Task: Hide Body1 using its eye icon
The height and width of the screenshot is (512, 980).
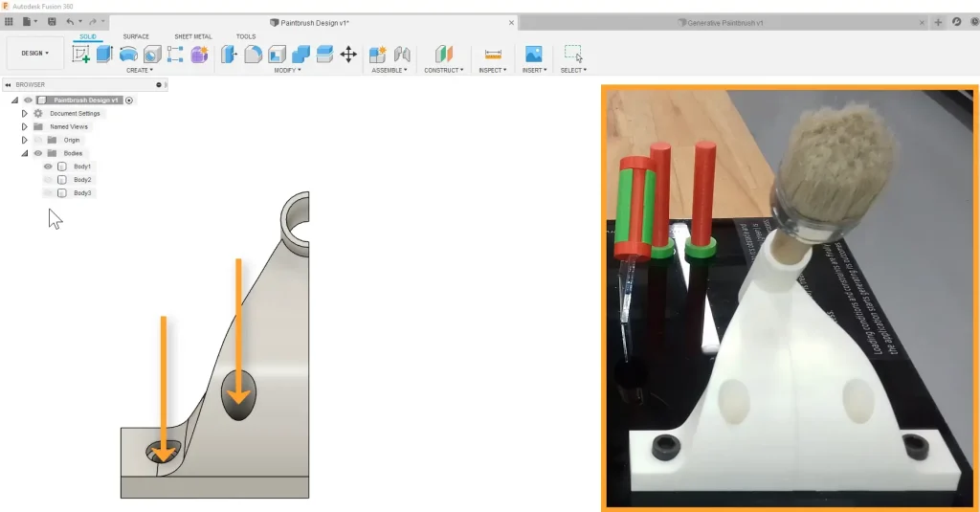Action: [48, 167]
